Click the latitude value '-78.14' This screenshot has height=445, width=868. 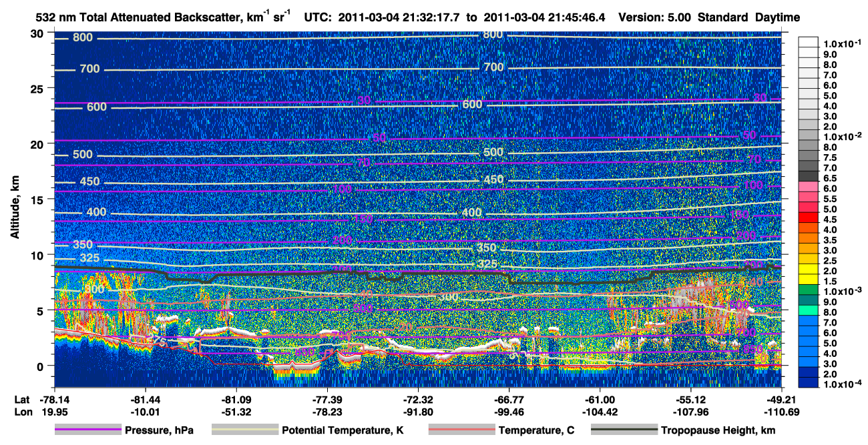pyautogui.click(x=53, y=399)
